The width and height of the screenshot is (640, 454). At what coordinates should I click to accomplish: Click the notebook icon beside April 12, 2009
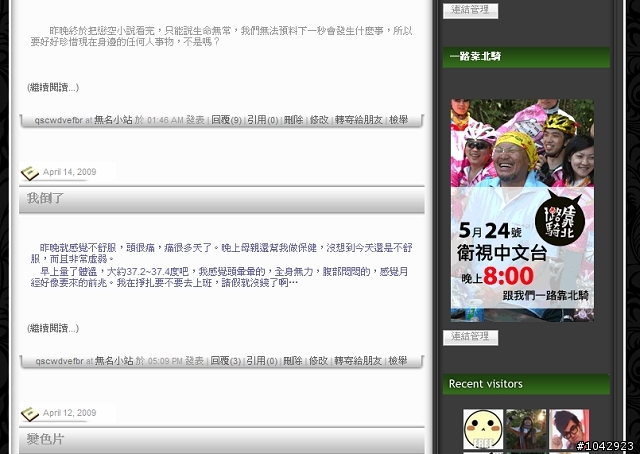(x=30, y=414)
